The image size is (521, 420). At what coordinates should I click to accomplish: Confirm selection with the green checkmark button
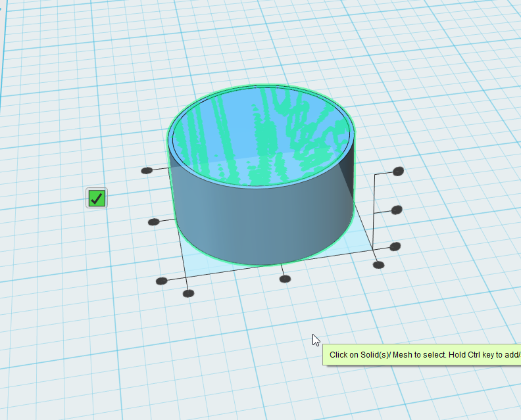[97, 198]
